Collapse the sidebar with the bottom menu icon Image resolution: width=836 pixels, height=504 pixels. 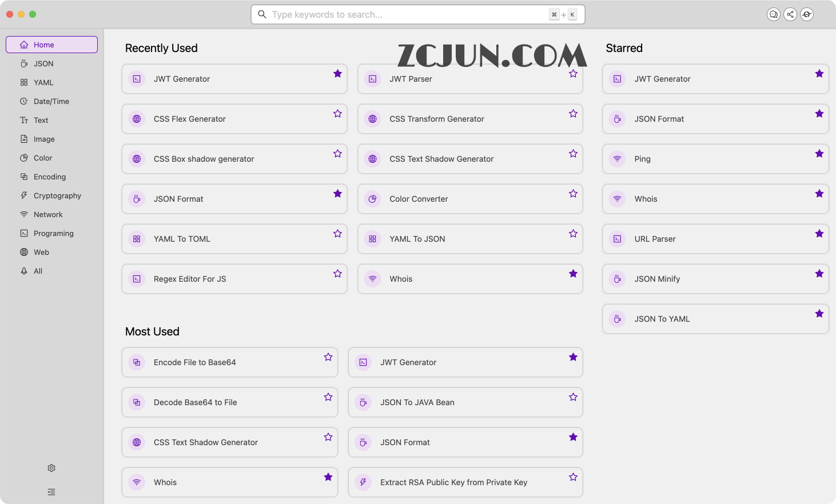coord(51,492)
